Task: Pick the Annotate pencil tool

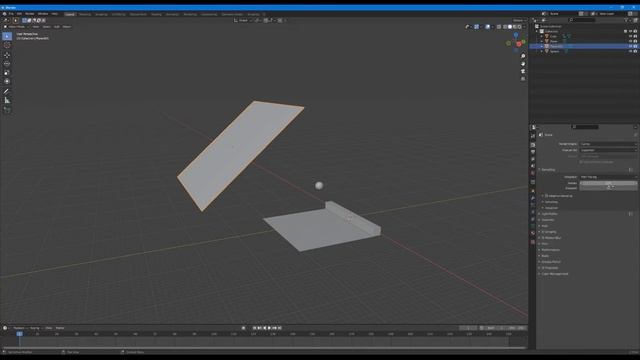Action: click(7, 91)
